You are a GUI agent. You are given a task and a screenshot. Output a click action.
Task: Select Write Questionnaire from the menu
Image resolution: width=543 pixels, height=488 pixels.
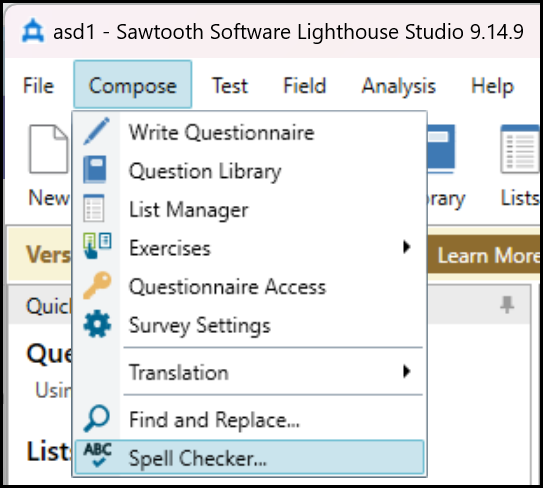pyautogui.click(x=249, y=132)
